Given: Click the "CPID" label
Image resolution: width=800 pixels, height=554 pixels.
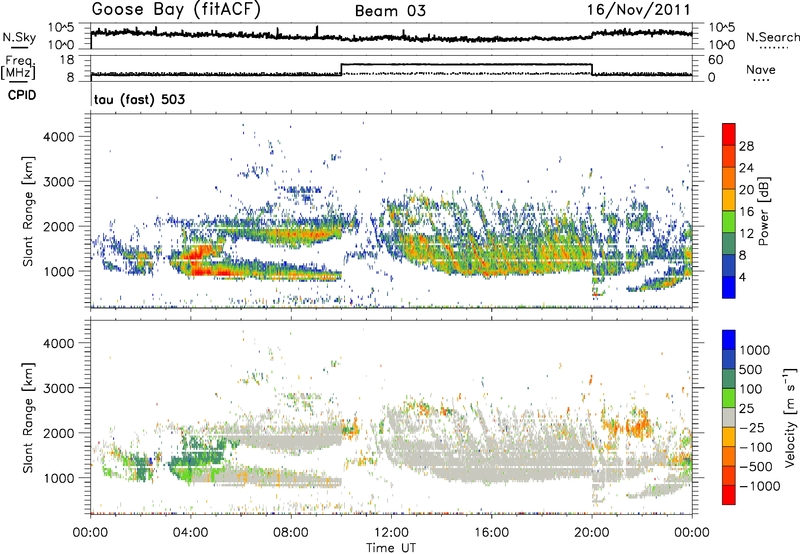Looking at the screenshot, I should pos(22,95).
